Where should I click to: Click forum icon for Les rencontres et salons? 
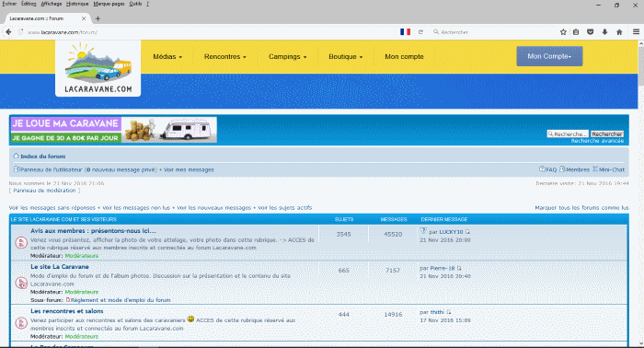click(x=21, y=323)
